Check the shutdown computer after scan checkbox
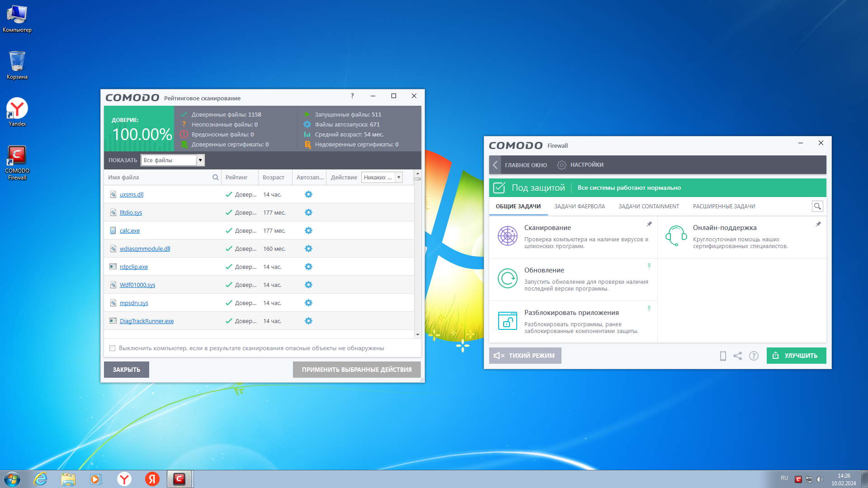The height and width of the screenshot is (488, 868). (x=112, y=348)
